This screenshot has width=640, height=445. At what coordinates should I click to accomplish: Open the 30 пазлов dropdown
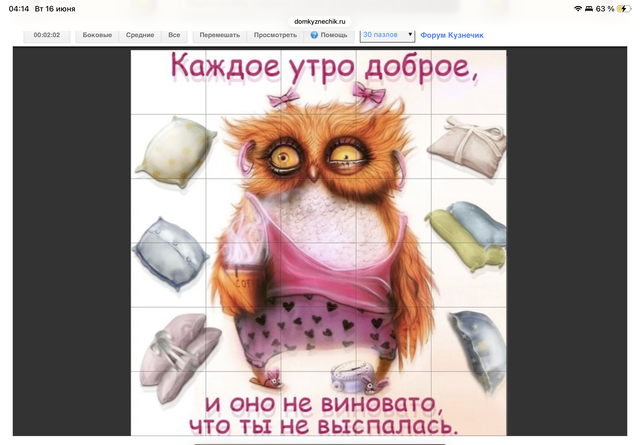(387, 35)
